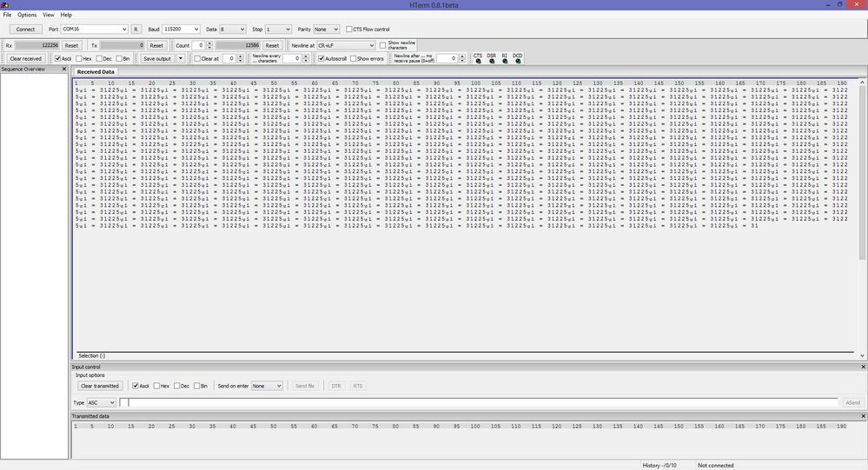Toggle the RTS line button
This screenshot has width=868, height=470.
click(358, 386)
